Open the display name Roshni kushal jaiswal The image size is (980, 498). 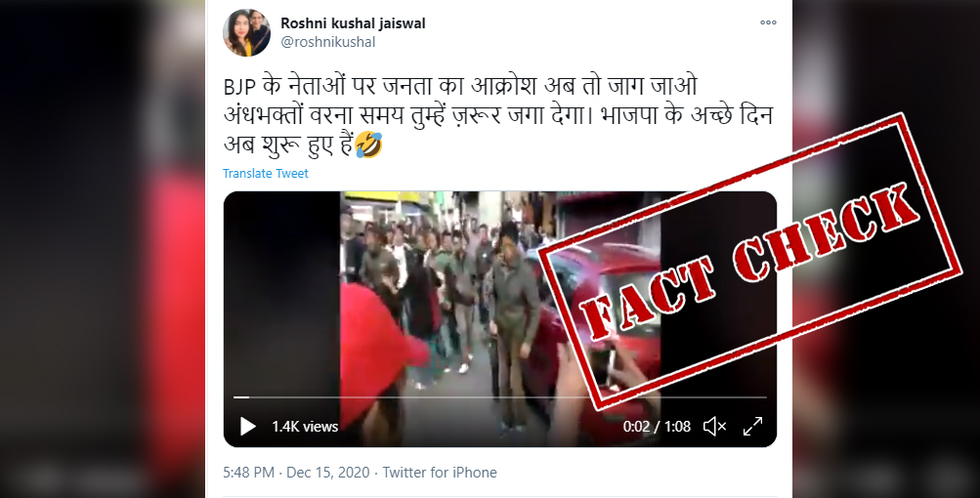click(353, 23)
